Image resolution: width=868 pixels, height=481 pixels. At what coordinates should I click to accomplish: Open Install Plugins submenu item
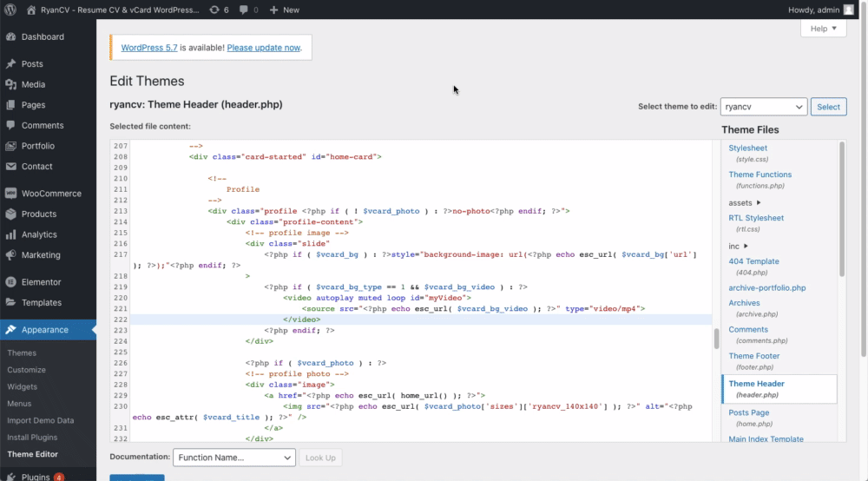[32, 438]
